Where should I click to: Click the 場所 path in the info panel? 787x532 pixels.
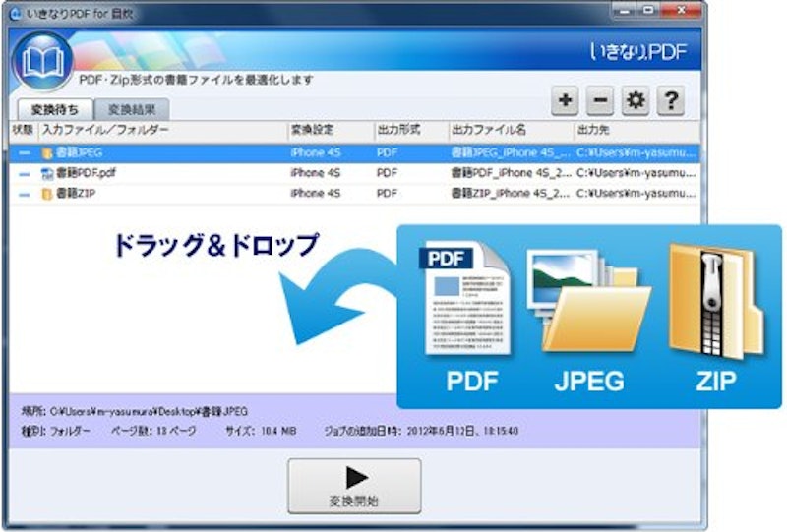(135, 412)
